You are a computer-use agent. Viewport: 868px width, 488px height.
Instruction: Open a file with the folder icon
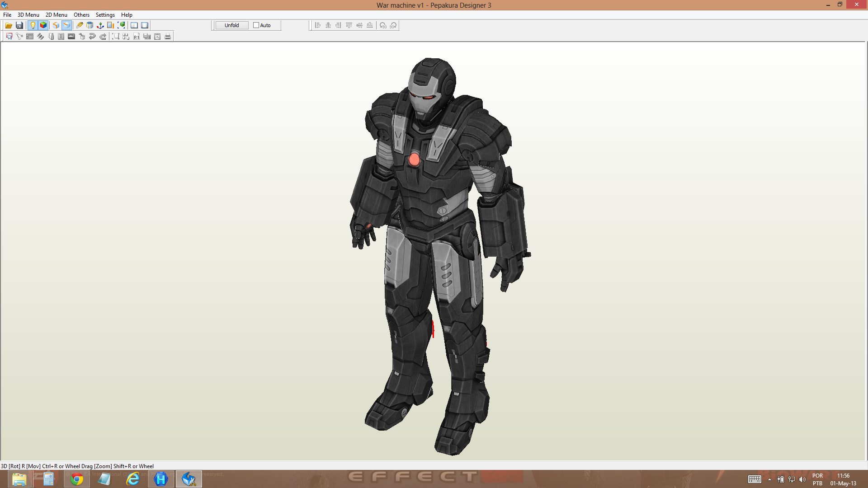(x=9, y=25)
